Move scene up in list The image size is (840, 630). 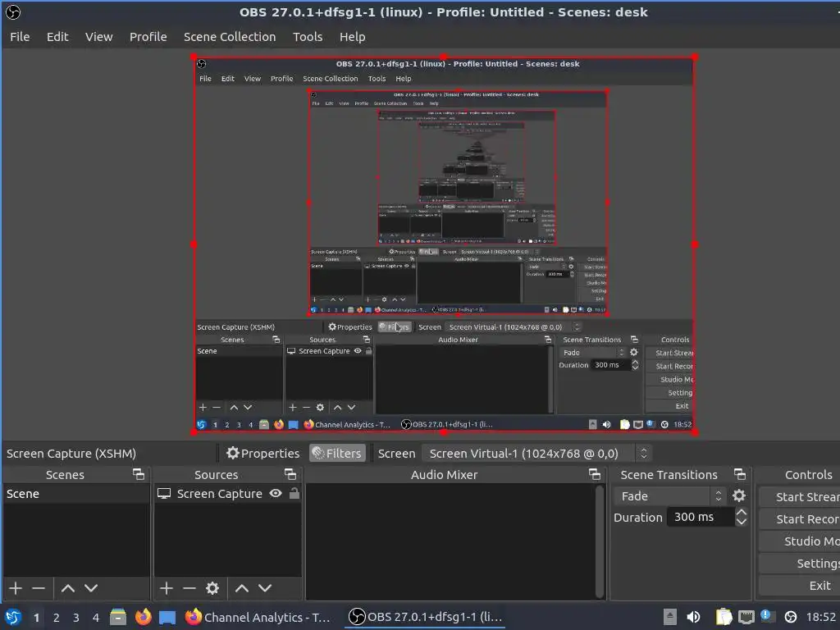tap(68, 588)
